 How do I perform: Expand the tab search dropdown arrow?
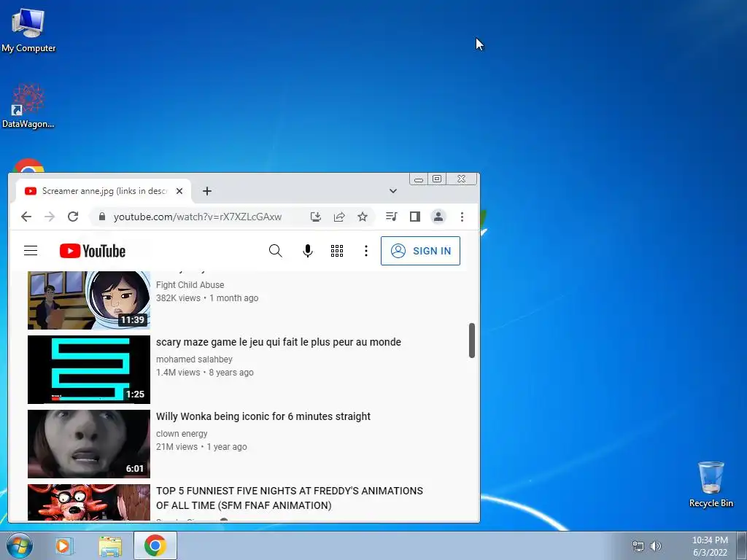[x=392, y=191]
